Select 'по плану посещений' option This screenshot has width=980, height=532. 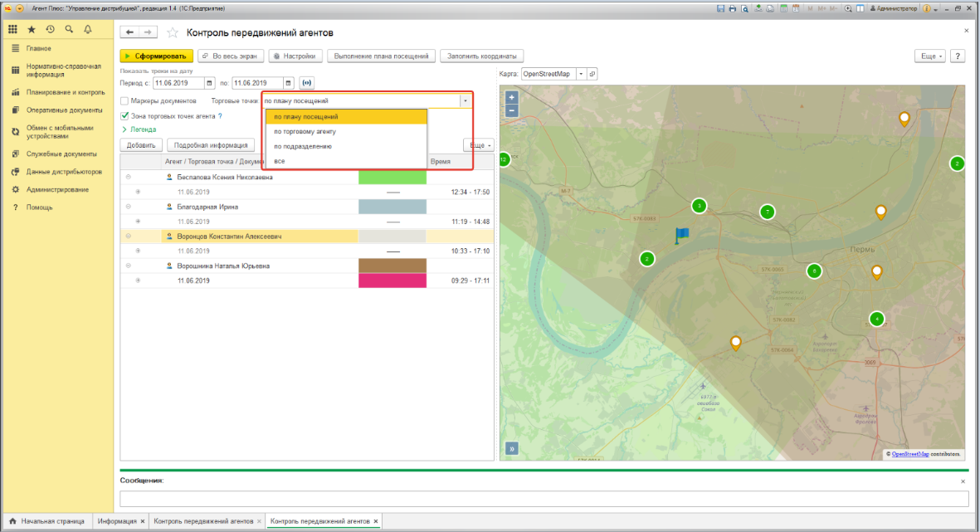click(x=346, y=116)
